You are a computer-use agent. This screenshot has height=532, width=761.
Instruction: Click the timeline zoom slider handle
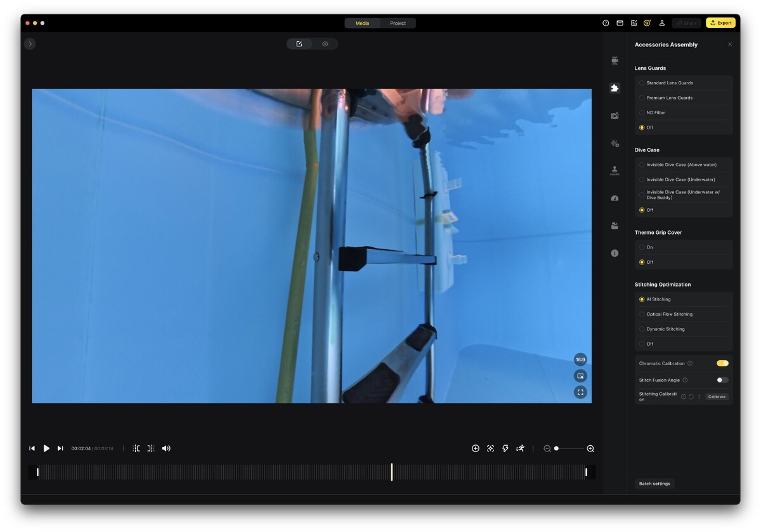tap(556, 448)
